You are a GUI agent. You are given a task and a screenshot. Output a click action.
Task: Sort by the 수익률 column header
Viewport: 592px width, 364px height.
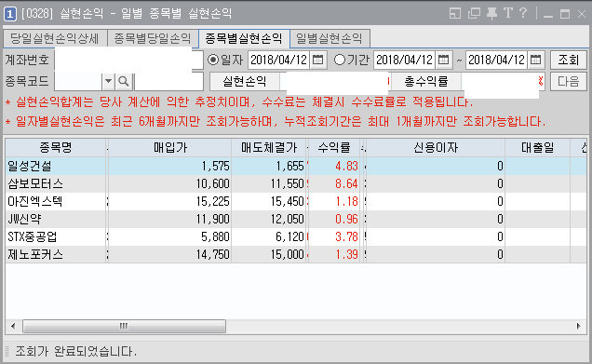pos(334,148)
